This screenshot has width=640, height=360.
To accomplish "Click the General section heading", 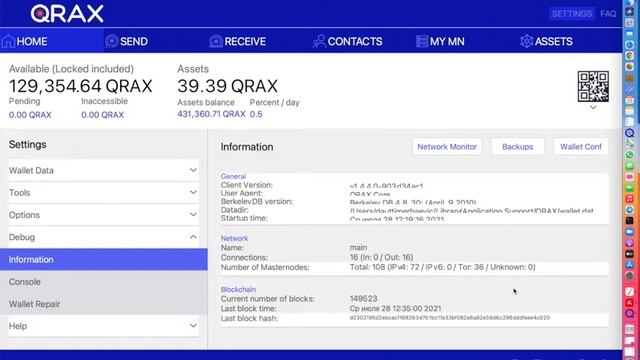I will point(233,176).
